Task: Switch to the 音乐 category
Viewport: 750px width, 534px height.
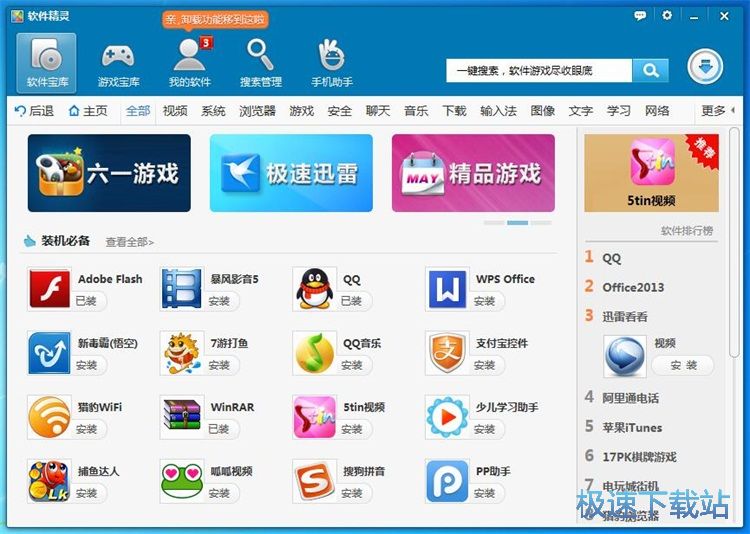Action: 416,111
